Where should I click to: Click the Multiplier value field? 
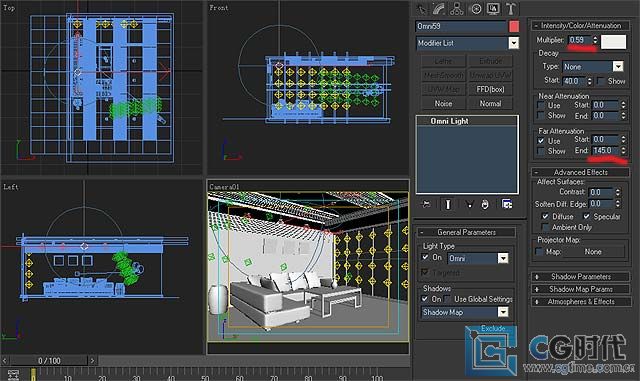(x=580, y=40)
